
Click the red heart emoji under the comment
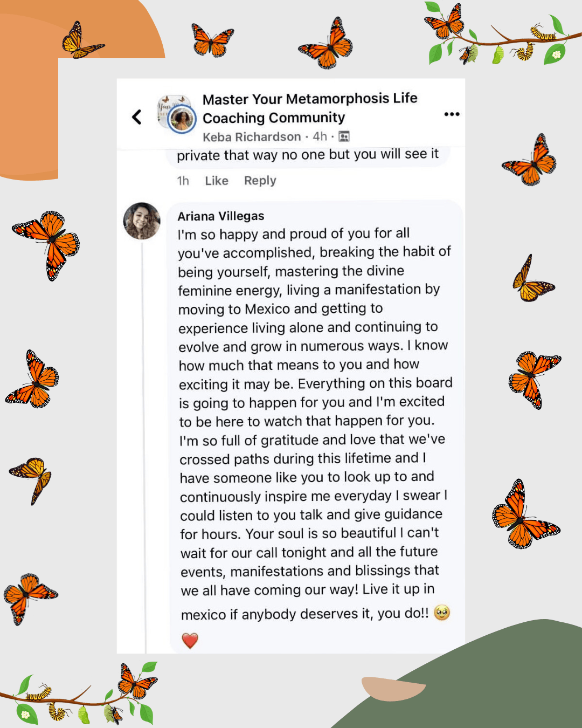(x=190, y=641)
